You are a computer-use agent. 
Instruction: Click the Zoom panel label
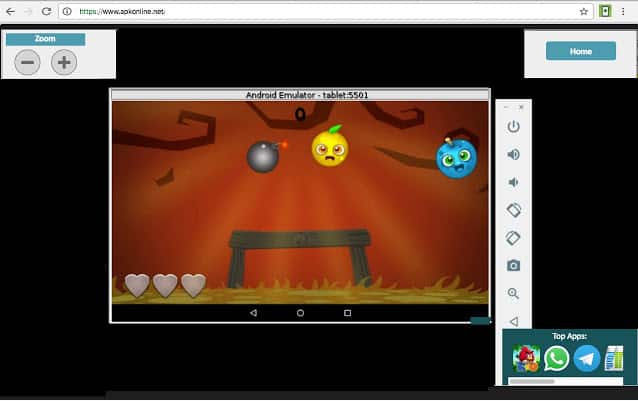pos(46,39)
